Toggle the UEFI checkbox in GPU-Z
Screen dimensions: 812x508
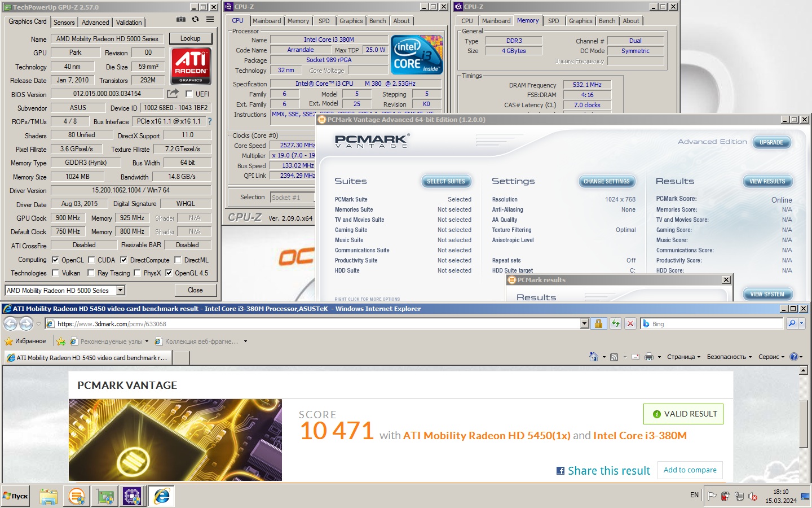189,94
